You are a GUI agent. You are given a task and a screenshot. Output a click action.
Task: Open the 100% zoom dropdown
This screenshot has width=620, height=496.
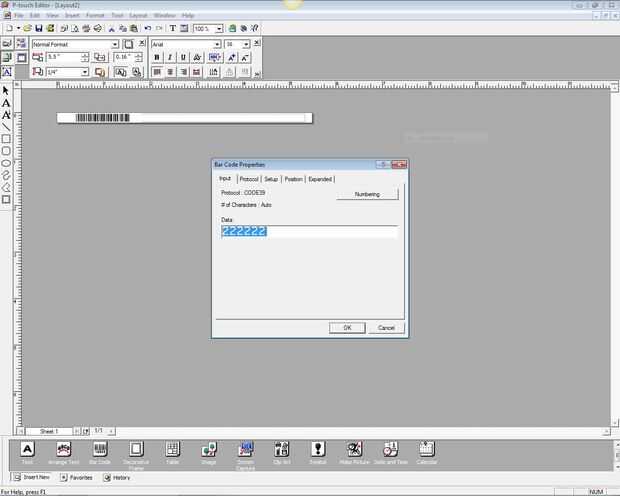[x=219, y=28]
